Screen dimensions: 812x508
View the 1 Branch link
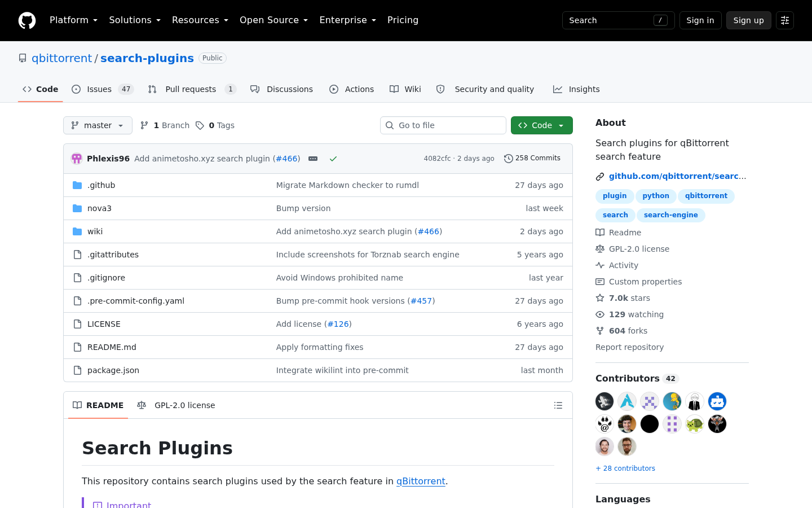[x=165, y=125]
